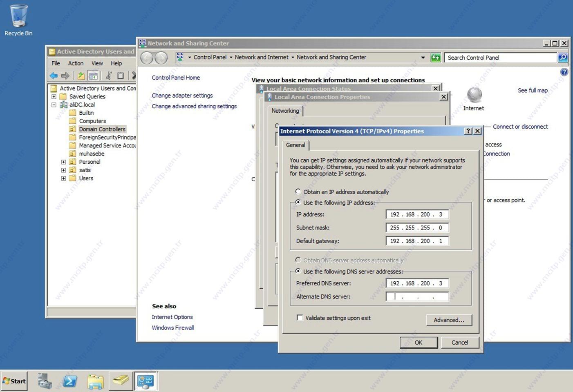573x392 pixels.
Task: Switch to Network and Sharing Center taskbar button
Action: (x=145, y=381)
